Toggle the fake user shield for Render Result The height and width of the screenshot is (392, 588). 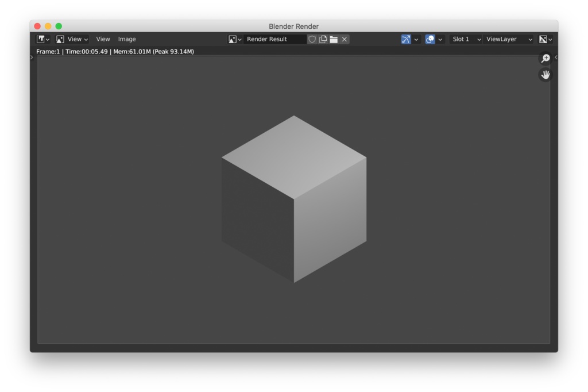click(312, 39)
